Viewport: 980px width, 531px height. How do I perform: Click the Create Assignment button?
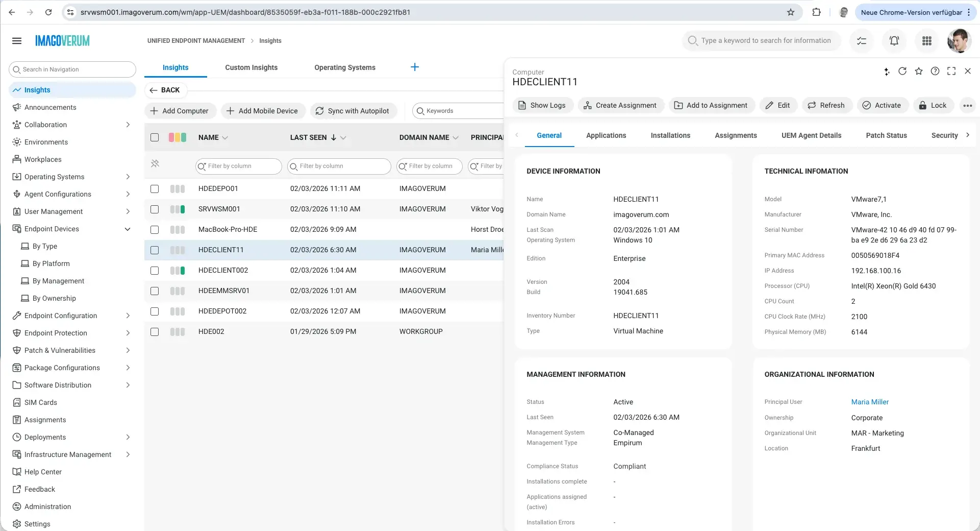tap(620, 106)
